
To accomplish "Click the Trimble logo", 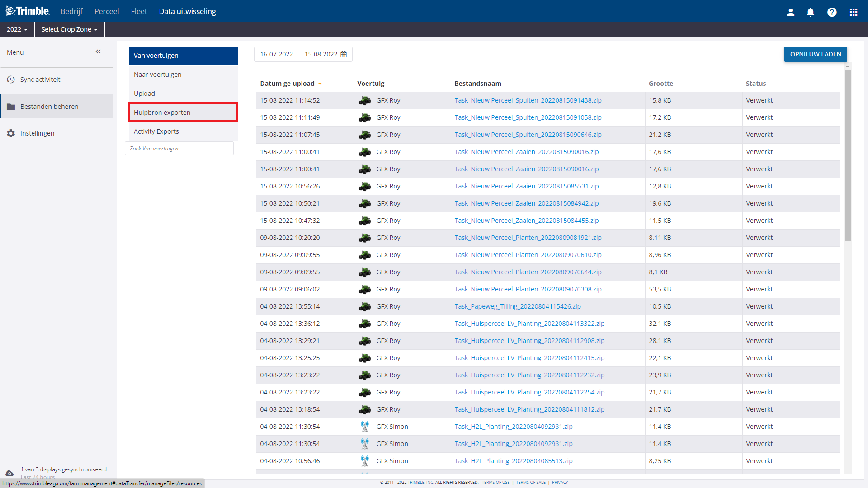I will [x=28, y=11].
